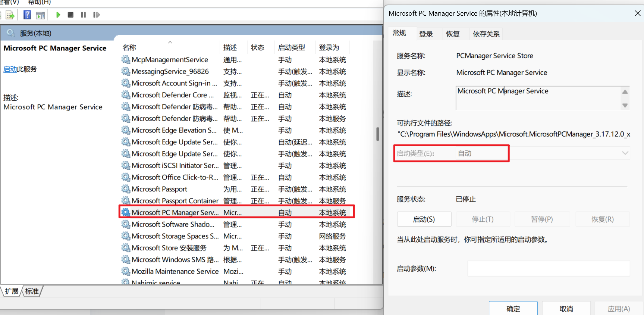The image size is (644, 315).
Task: Click the gear icon beside Microsoft Store 安装服务
Action: pos(126,248)
